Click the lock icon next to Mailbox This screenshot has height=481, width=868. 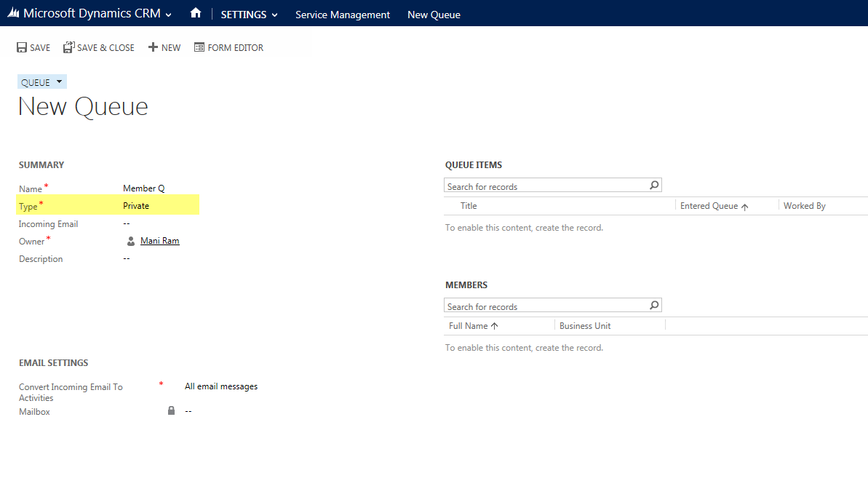(x=171, y=410)
